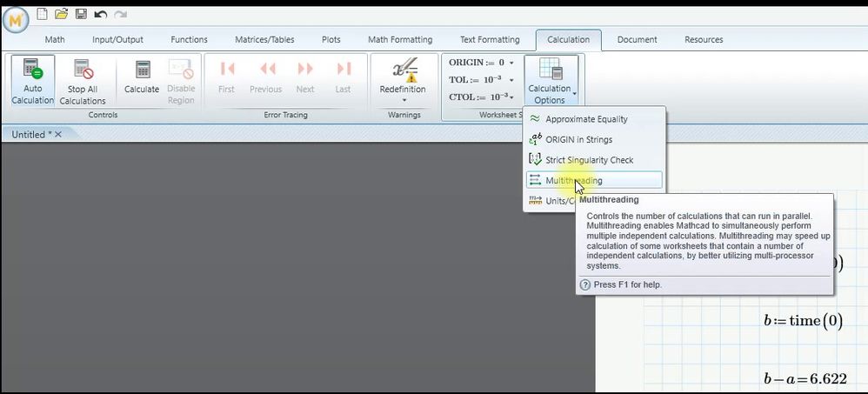
Task: Click the Save floppy disk icon
Action: (x=81, y=14)
